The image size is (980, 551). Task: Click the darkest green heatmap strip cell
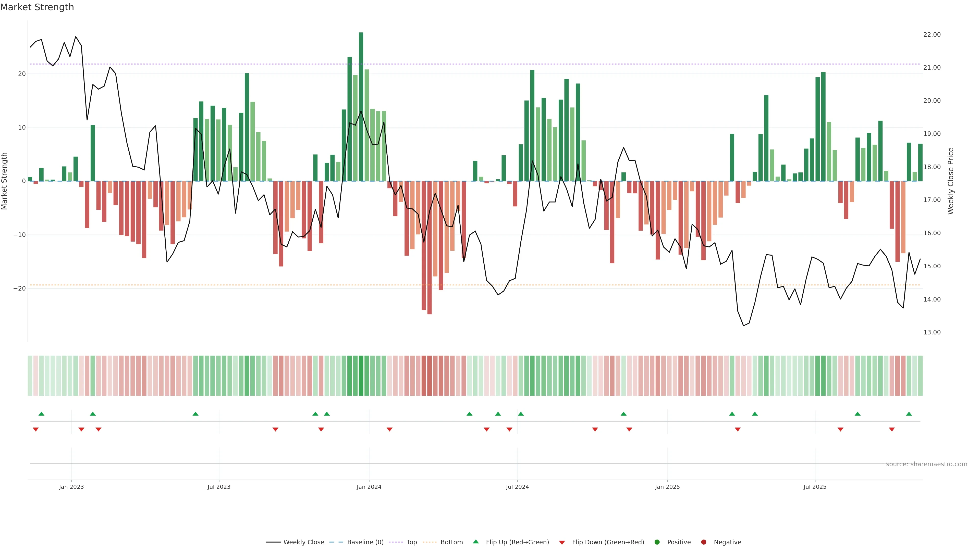coord(361,375)
